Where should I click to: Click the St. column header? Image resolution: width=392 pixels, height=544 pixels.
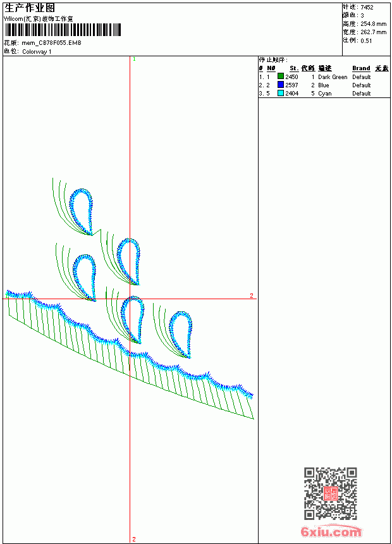[294, 68]
